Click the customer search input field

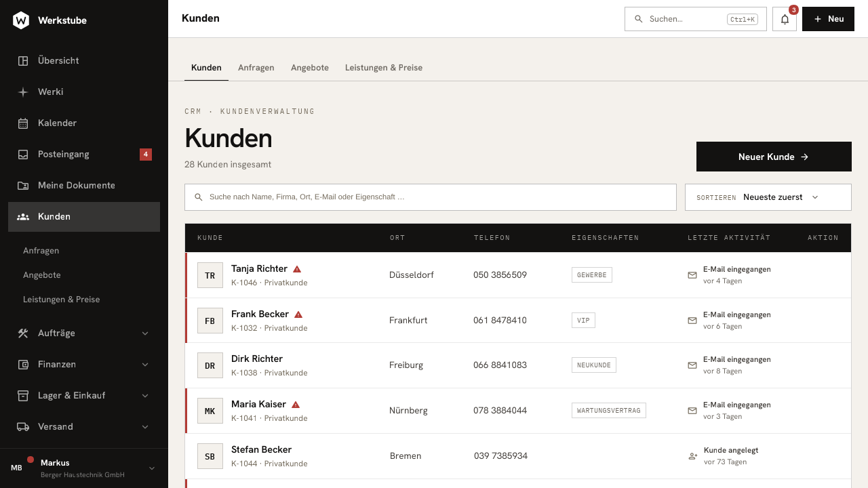point(431,197)
